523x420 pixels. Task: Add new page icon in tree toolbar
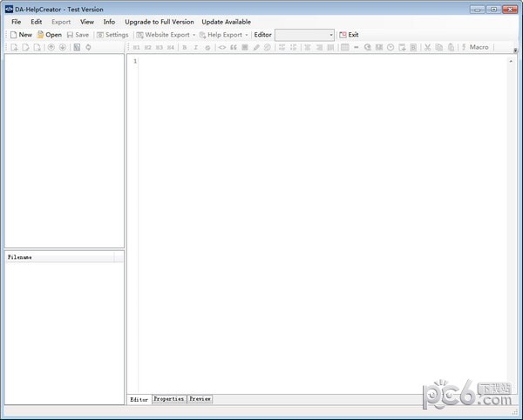coord(14,47)
